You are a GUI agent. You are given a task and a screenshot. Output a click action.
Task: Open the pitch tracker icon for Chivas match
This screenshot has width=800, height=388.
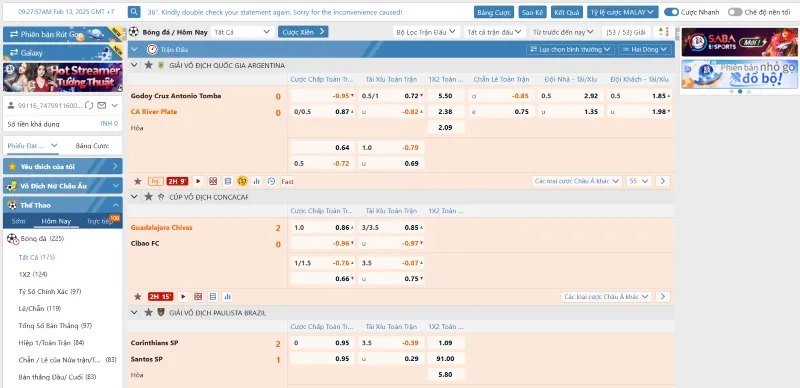click(x=198, y=297)
